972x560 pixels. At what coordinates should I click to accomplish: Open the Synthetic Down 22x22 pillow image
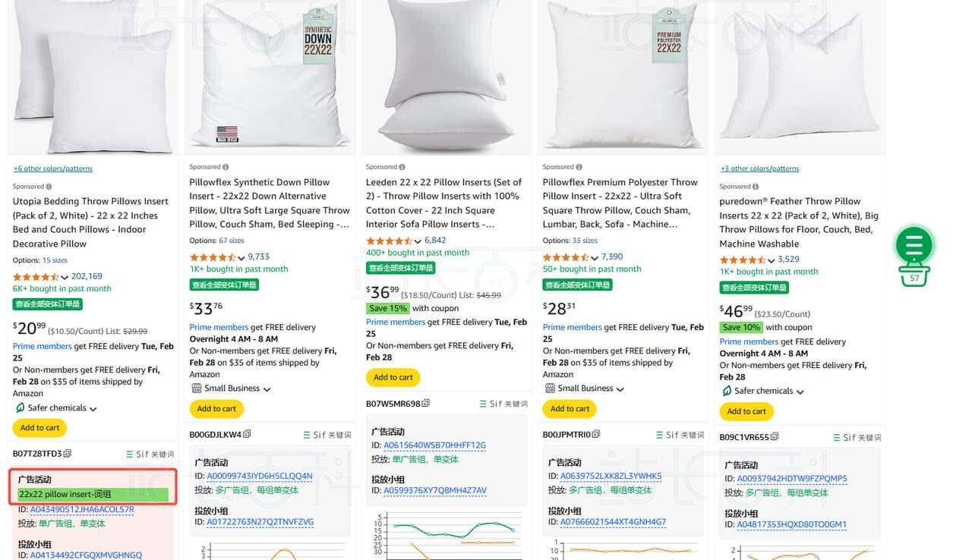pos(270,76)
